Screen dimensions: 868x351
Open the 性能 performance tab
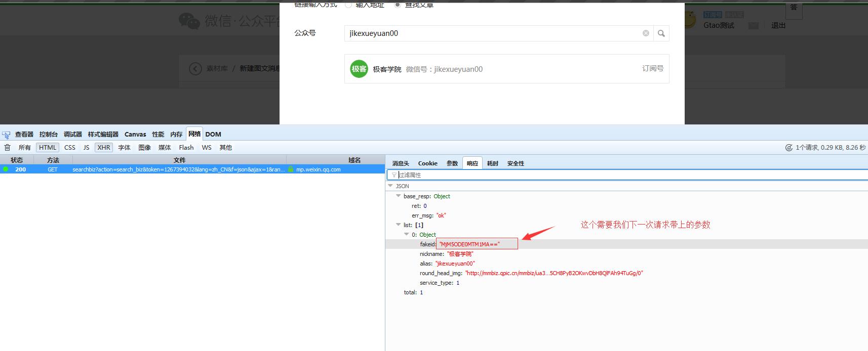point(159,135)
